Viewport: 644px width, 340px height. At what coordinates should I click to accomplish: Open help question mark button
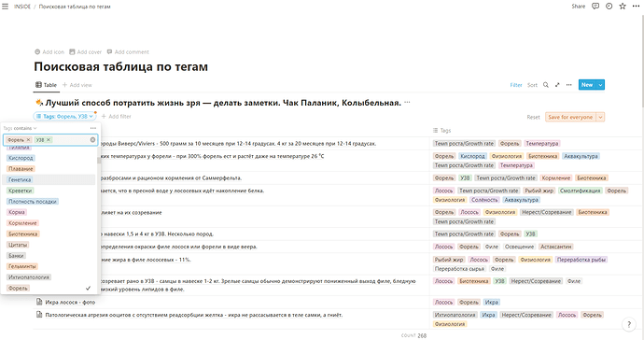click(629, 324)
